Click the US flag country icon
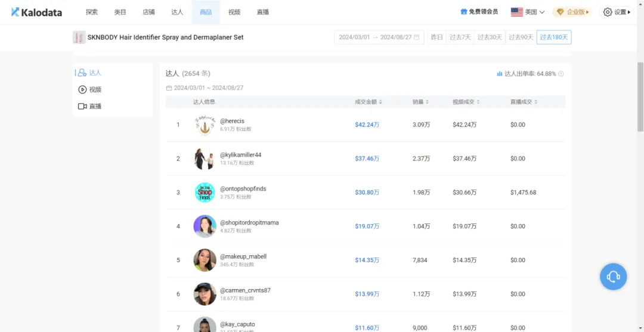 516,13
